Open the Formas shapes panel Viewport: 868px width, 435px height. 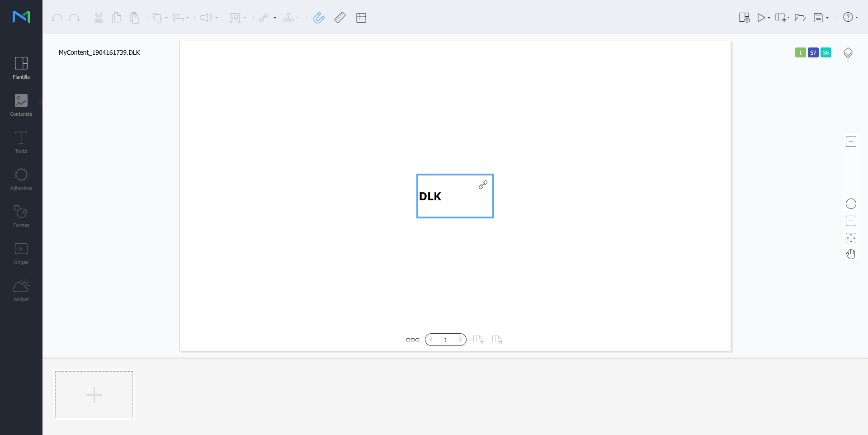[21, 216]
